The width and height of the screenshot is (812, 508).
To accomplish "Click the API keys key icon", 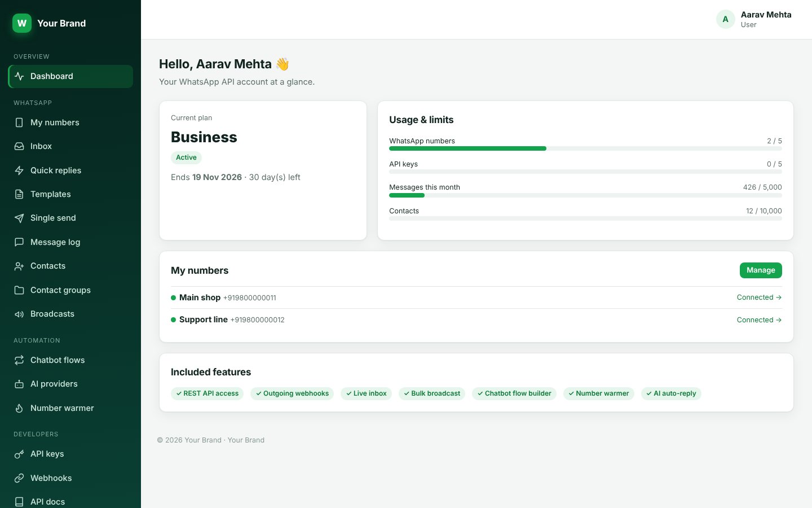I will pos(19,454).
